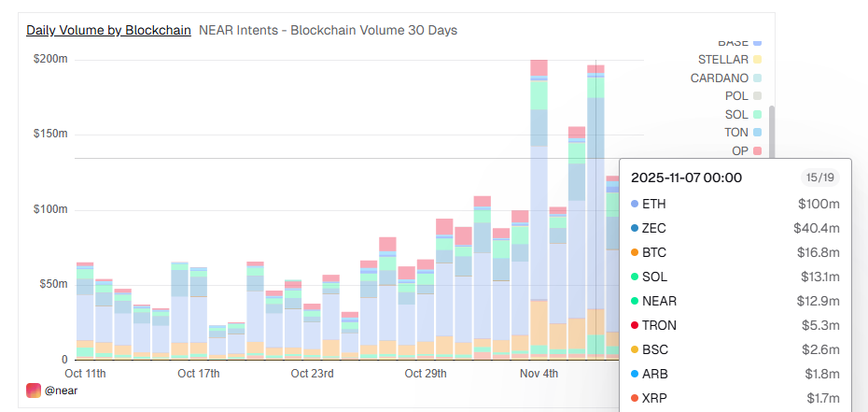Click the ZEC dot in tooltip

pos(636,228)
